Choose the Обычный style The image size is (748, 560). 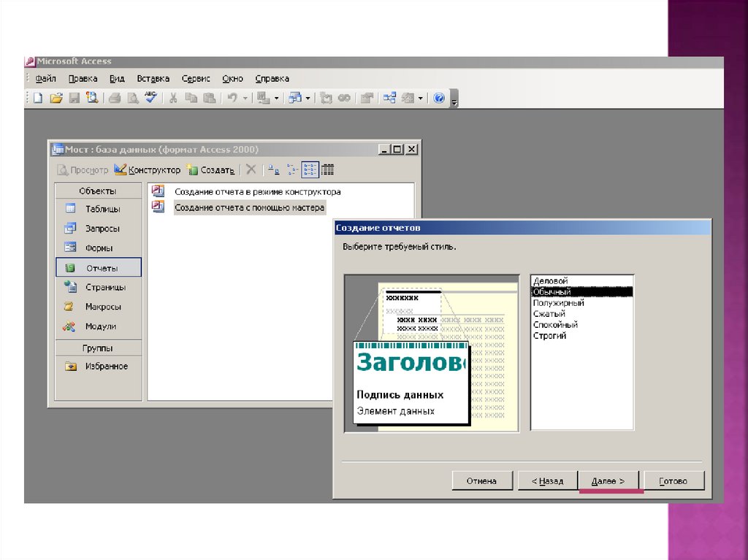pyautogui.click(x=582, y=291)
